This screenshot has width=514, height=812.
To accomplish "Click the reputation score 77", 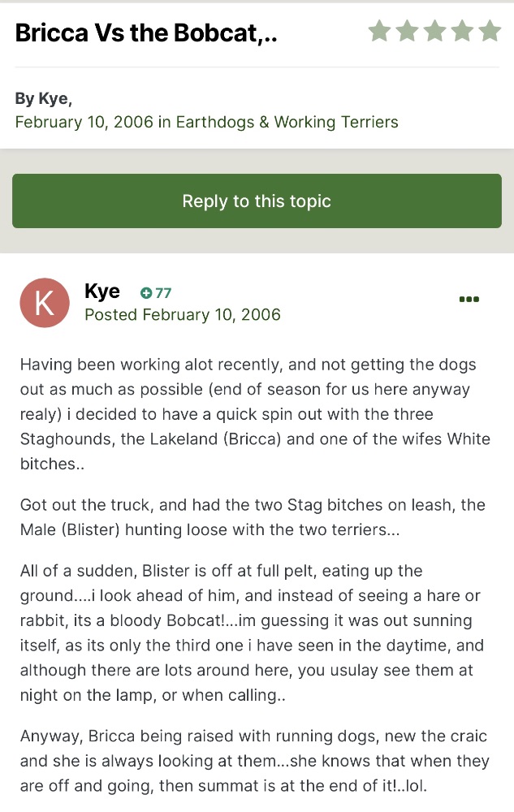I will [162, 293].
